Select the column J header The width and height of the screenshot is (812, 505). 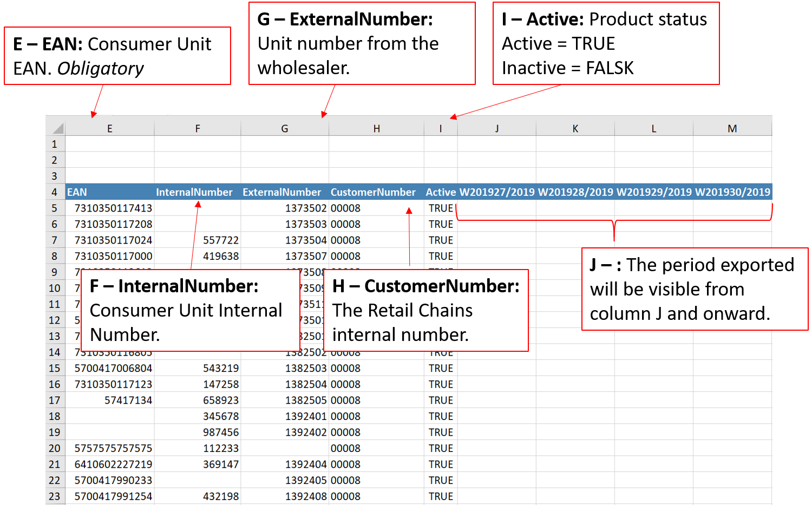pos(496,128)
